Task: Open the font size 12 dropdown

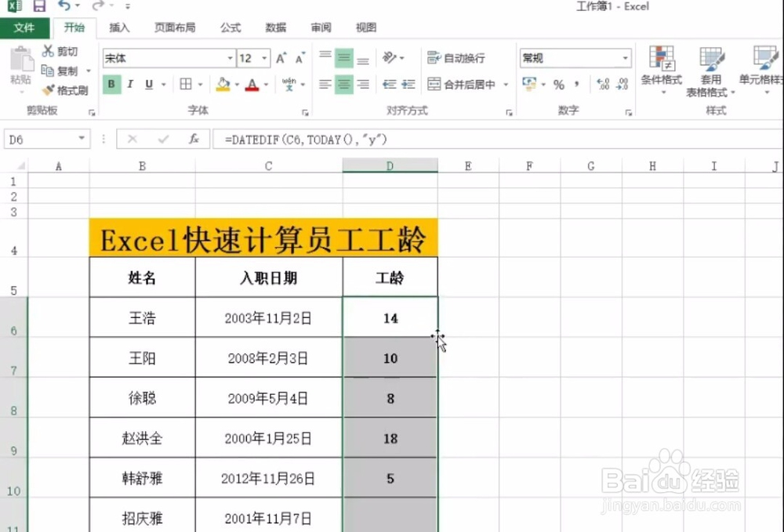Action: (x=264, y=59)
